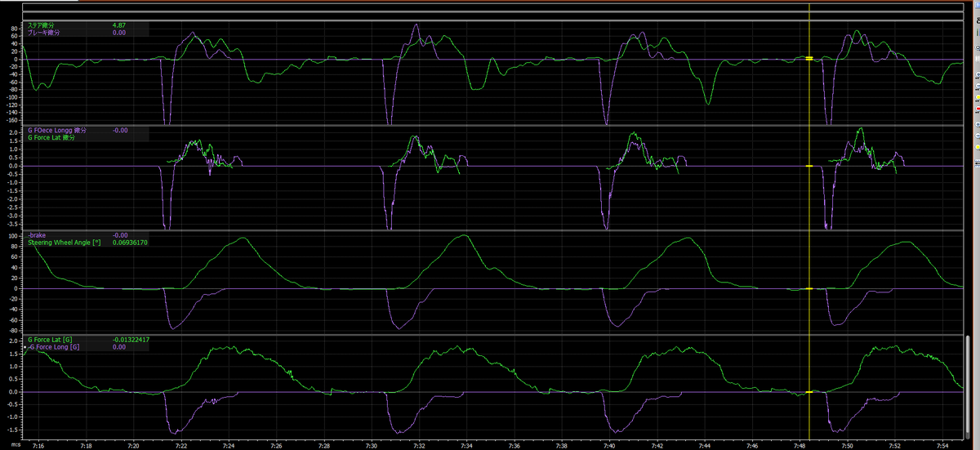
Task: Click the 0.06936170 steering angle value
Action: pos(130,243)
